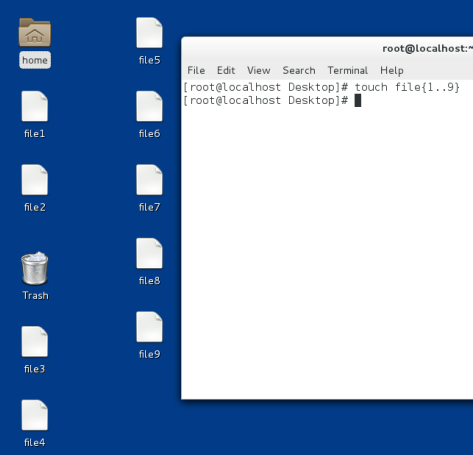Select the file6 desktop icon
Image resolution: width=473 pixels, height=455 pixels.
click(x=149, y=106)
